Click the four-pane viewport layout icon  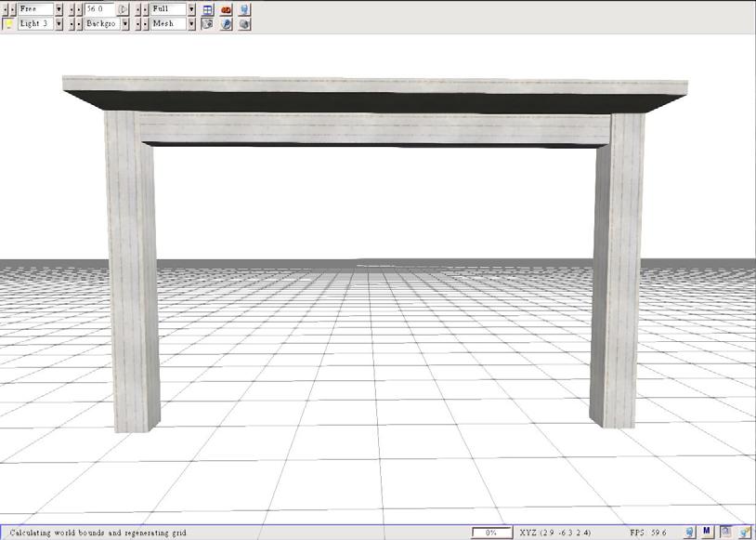[x=207, y=9]
